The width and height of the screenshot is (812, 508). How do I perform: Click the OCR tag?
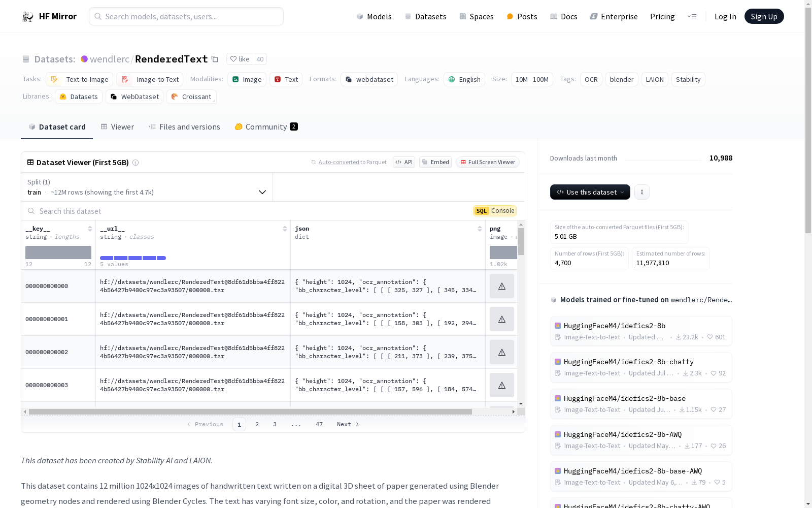591,79
